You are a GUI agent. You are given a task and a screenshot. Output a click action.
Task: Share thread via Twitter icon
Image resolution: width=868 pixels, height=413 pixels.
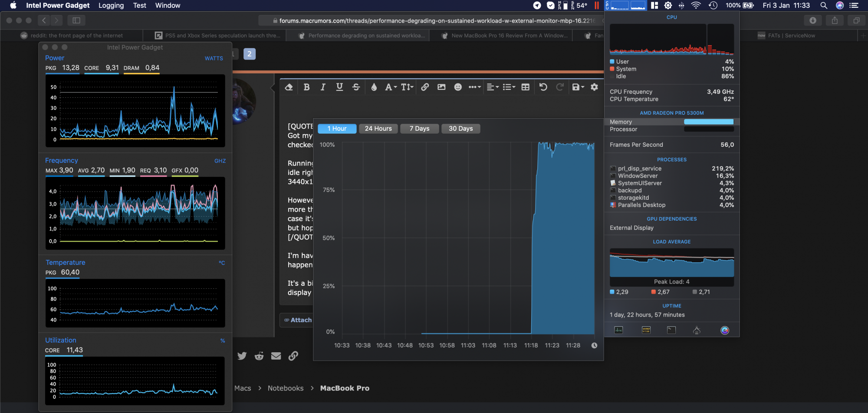coord(242,356)
